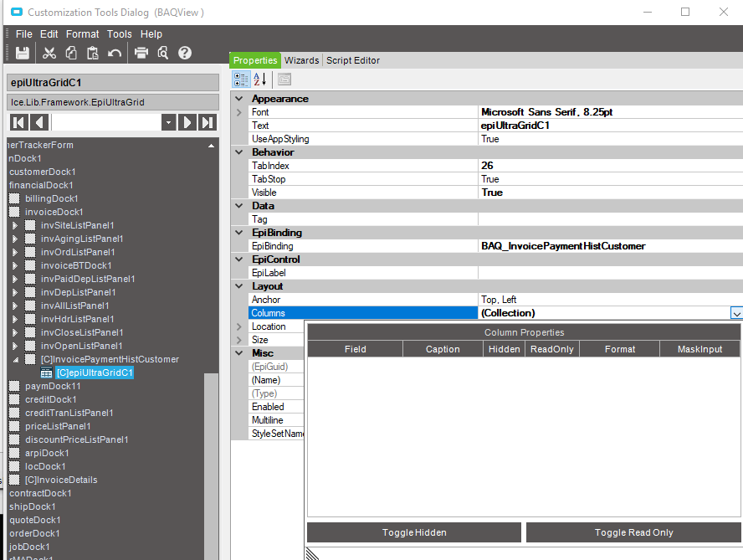Image resolution: width=743 pixels, height=560 pixels.
Task: Click the Toggle Hidden button
Action: click(x=414, y=532)
